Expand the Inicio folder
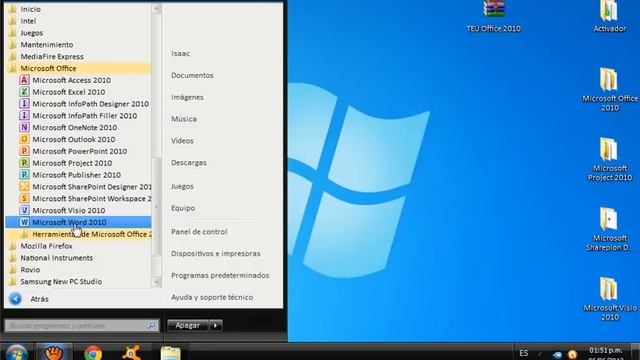 coord(24,9)
